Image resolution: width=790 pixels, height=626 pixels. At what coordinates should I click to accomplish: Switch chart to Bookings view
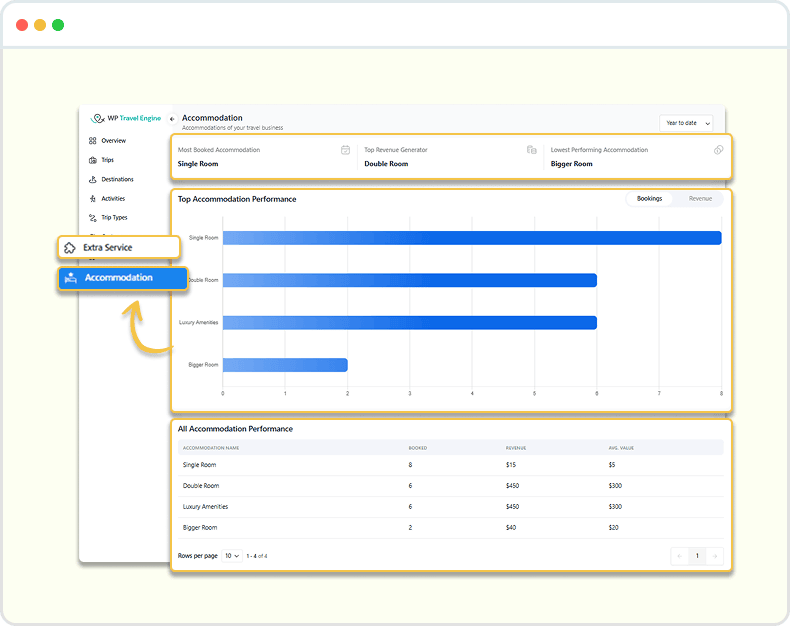[x=649, y=199]
